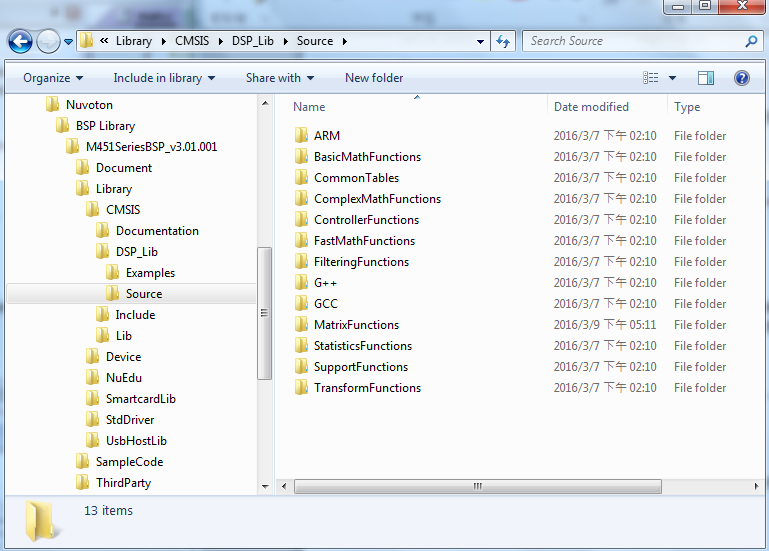The height and width of the screenshot is (551, 769).
Task: Open the Organize menu
Action: [x=53, y=78]
